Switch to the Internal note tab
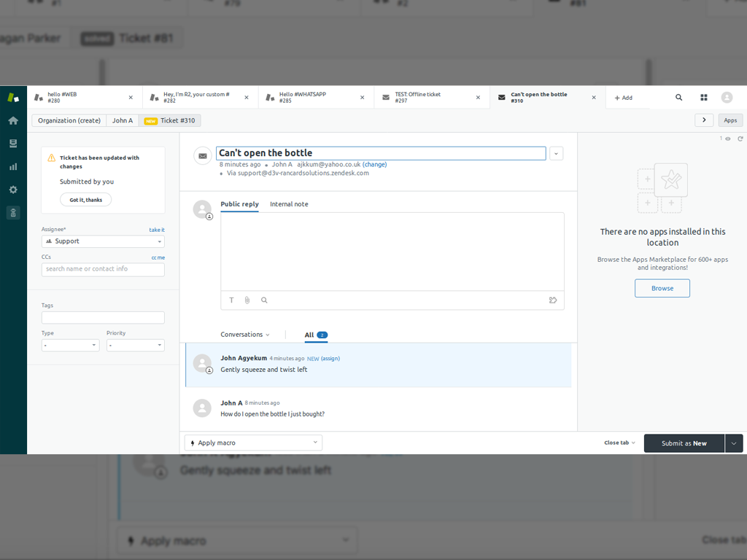 pyautogui.click(x=289, y=204)
